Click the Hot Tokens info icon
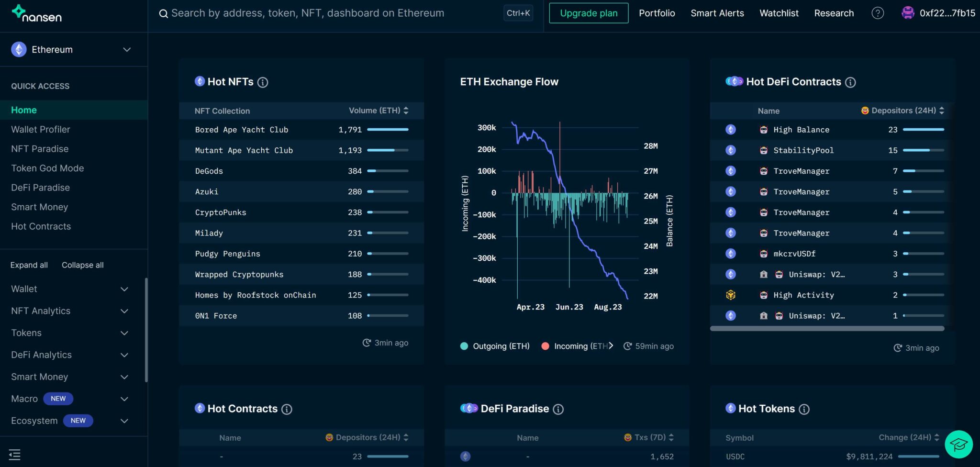The height and width of the screenshot is (467, 980). point(804,409)
